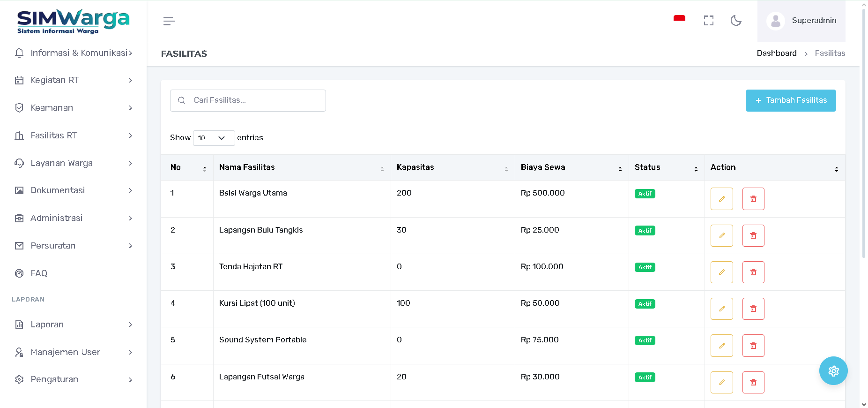The height and width of the screenshot is (408, 868).
Task: Click the Tambah Fasilitas button
Action: tap(790, 100)
